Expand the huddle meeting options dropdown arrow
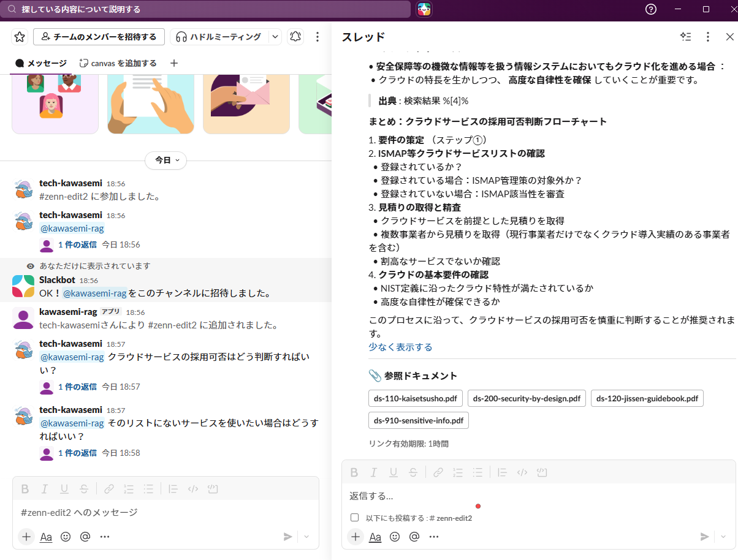Image resolution: width=738 pixels, height=560 pixels. point(275,37)
